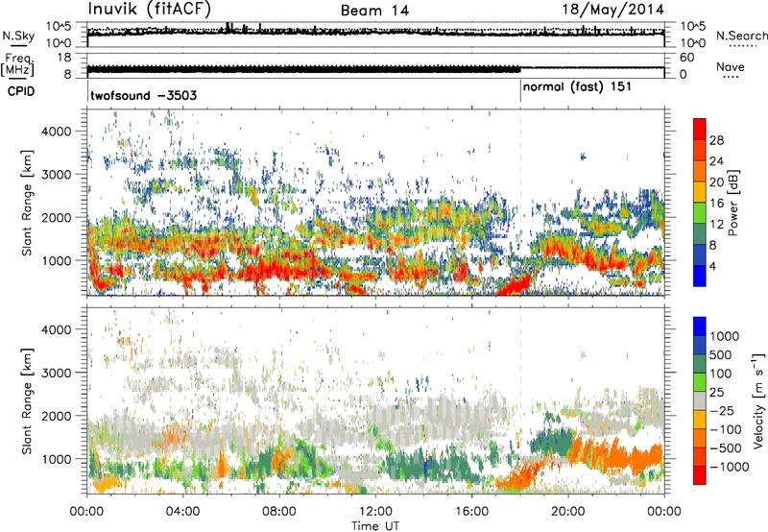Click the gray segment of velocity colorbar

[x=700, y=401]
